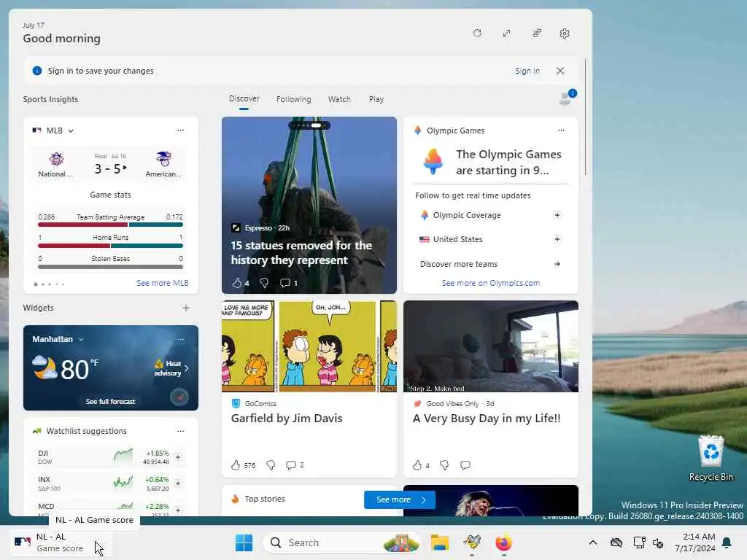Viewport: 747px width, 560px height.
Task: Select the Recycle Bin desktop icon
Action: click(711, 458)
